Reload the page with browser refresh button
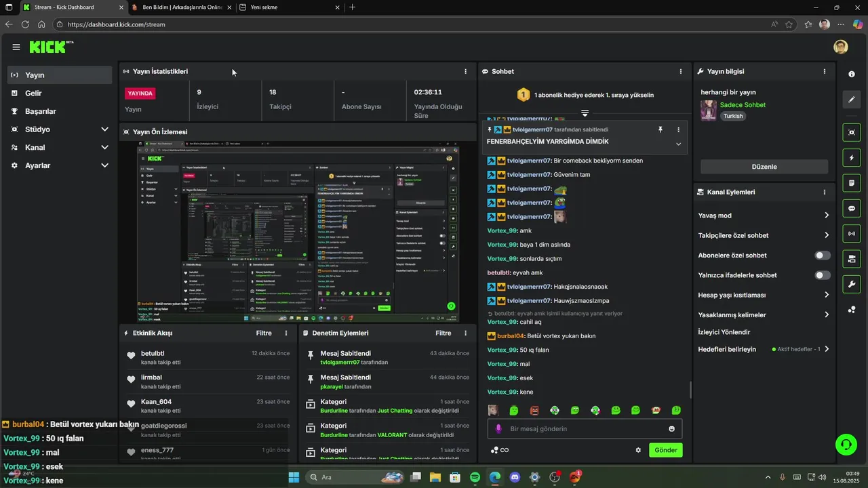Viewport: 868px width, 488px height. point(25,24)
